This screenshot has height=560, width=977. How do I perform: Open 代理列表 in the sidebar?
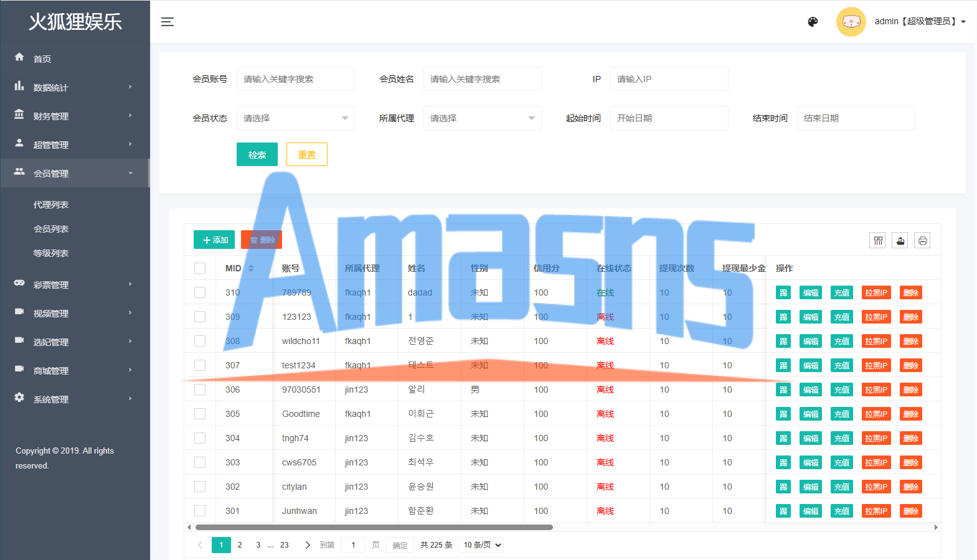(51, 205)
